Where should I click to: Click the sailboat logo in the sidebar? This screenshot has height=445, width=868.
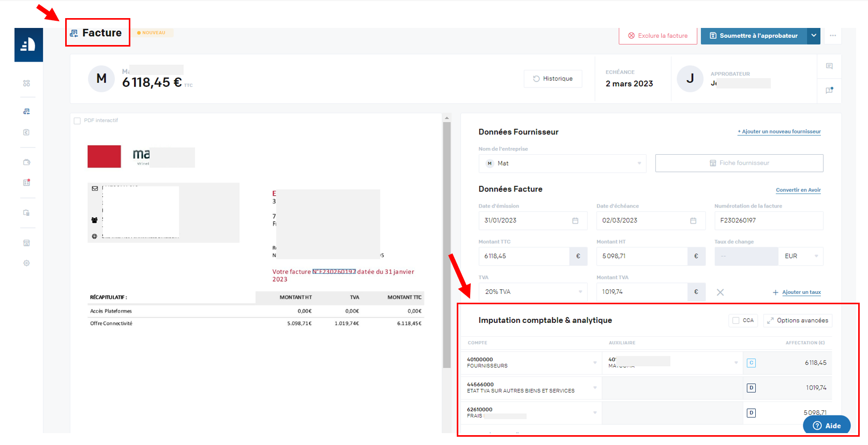(28, 45)
